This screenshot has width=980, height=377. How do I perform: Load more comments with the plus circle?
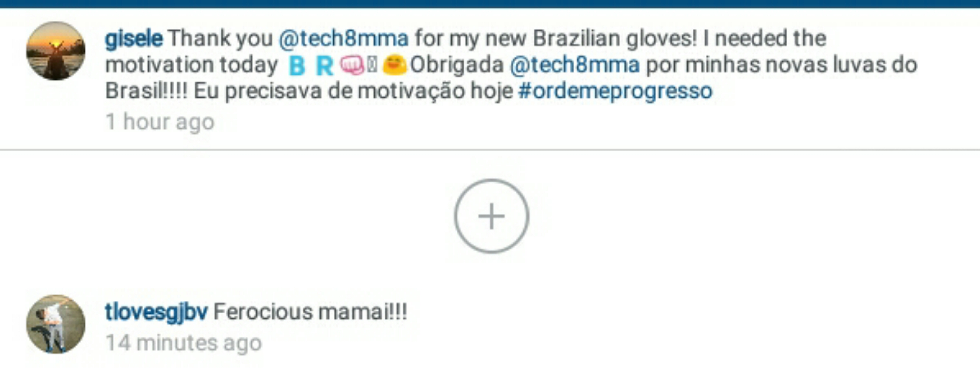pyautogui.click(x=491, y=216)
